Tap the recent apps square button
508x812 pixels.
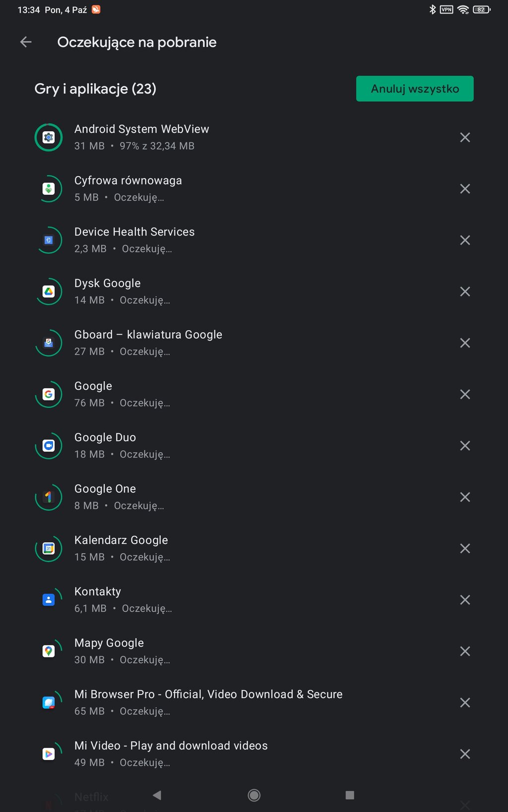tap(350, 795)
